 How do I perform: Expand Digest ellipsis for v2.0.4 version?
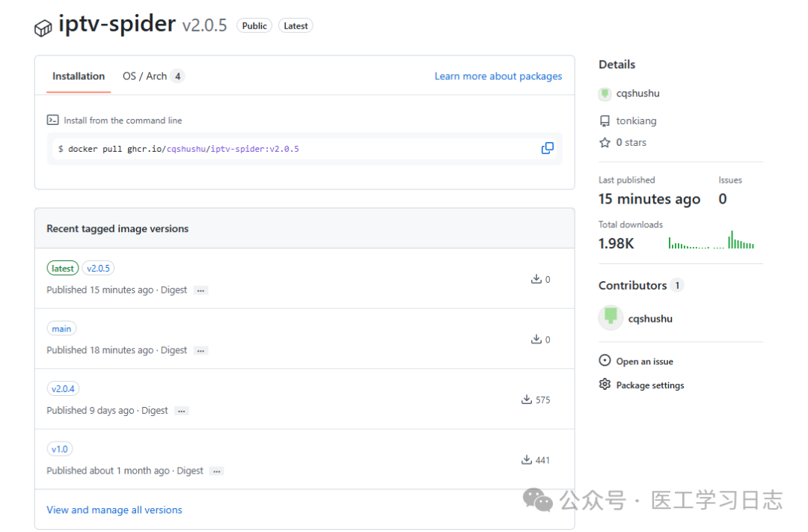[x=182, y=411]
